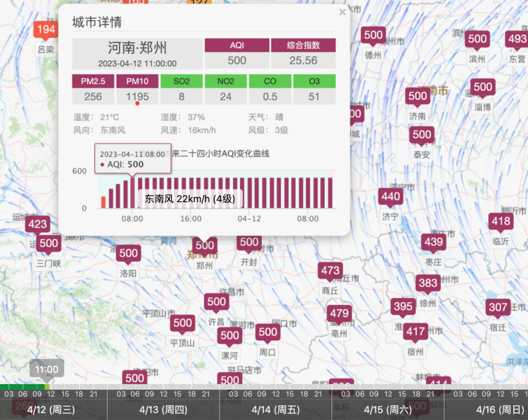Screen dimensions: 528x420
Task: Click the last bar in AQI chart
Action: pos(331,193)
